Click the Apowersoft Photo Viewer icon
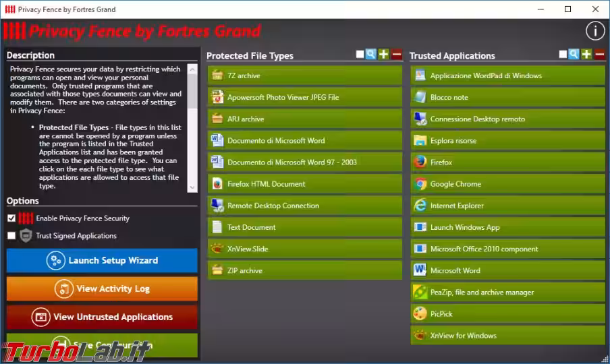610x364 pixels. [217, 97]
